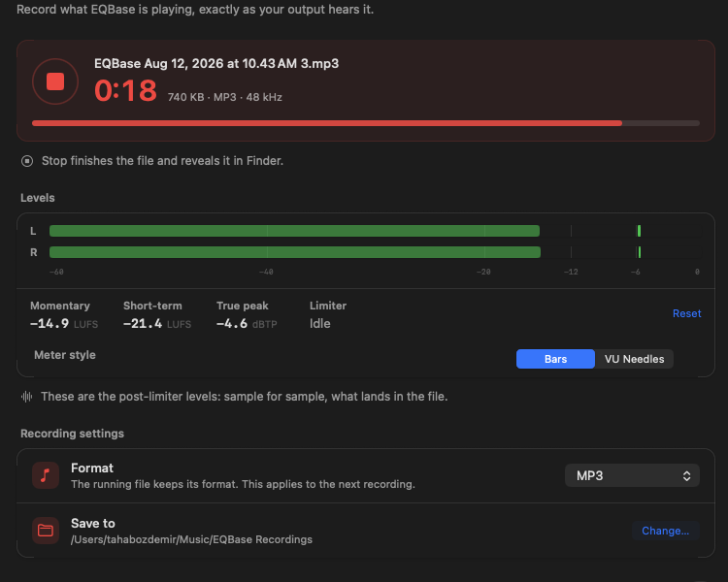This screenshot has height=582, width=728.
Task: Click the 740 KB · MP3 · 48 kHz info
Action: (225, 97)
